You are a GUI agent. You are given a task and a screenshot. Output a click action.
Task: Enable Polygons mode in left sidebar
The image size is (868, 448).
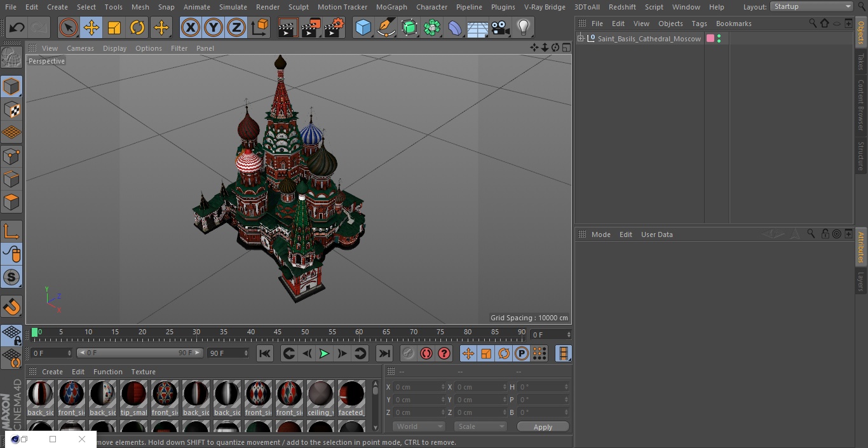point(11,202)
